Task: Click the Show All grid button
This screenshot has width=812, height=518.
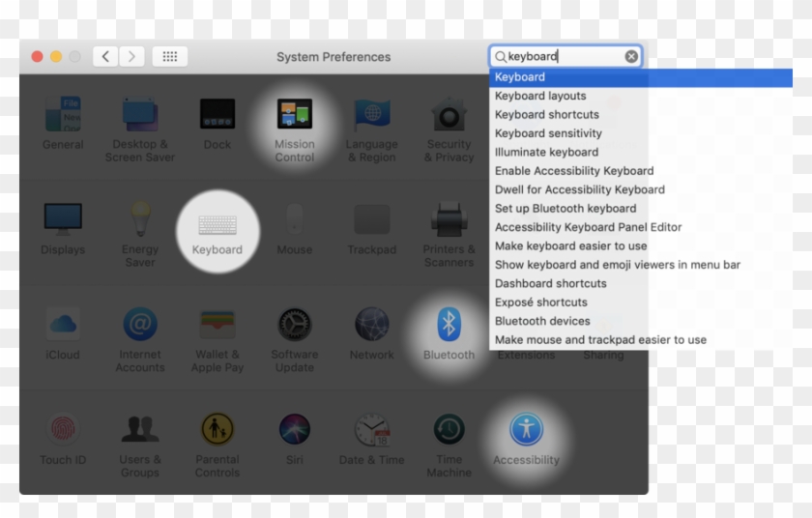Action: [x=170, y=56]
